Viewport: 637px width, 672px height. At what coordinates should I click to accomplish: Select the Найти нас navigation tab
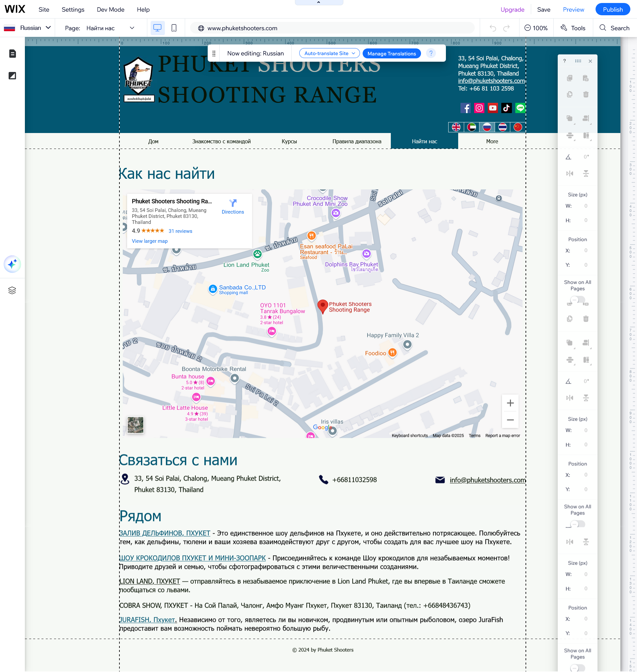[x=424, y=141]
